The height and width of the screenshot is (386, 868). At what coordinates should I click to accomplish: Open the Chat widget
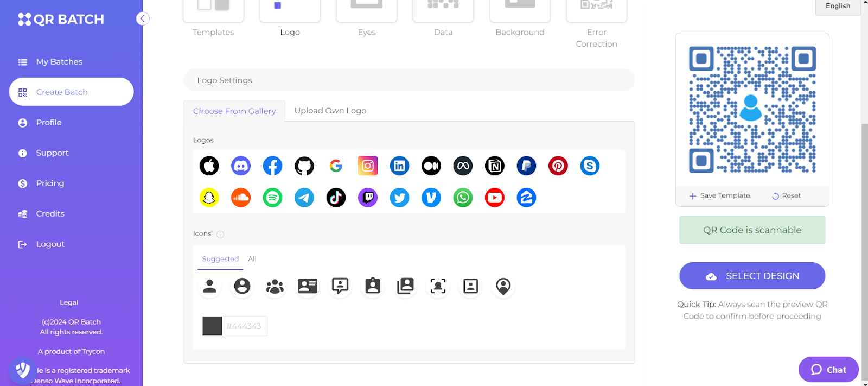[828, 370]
